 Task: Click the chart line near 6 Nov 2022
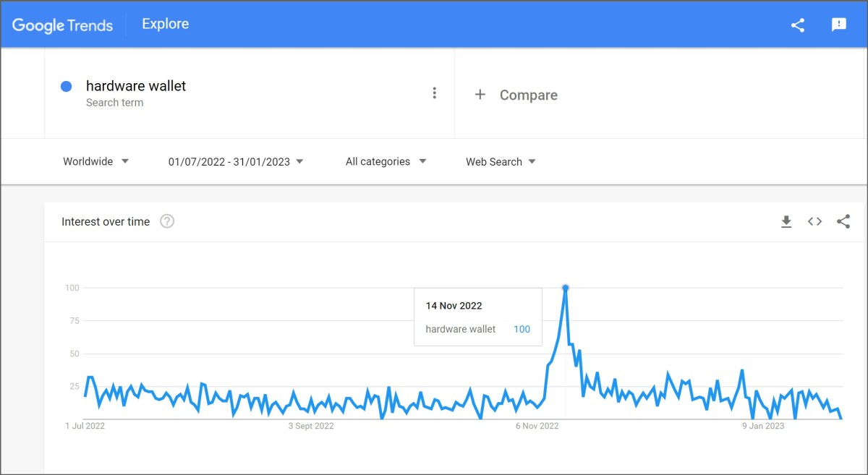point(537,406)
